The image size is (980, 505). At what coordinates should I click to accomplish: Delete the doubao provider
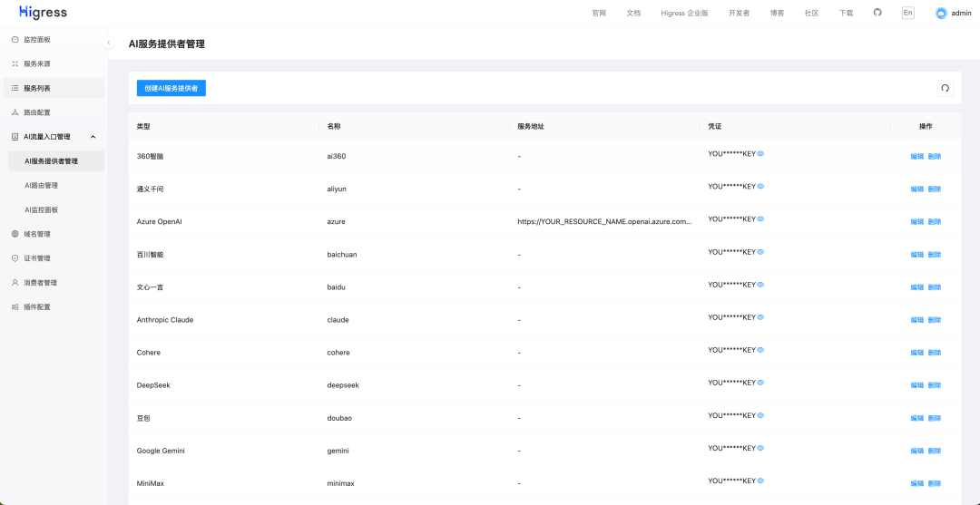[x=935, y=418]
